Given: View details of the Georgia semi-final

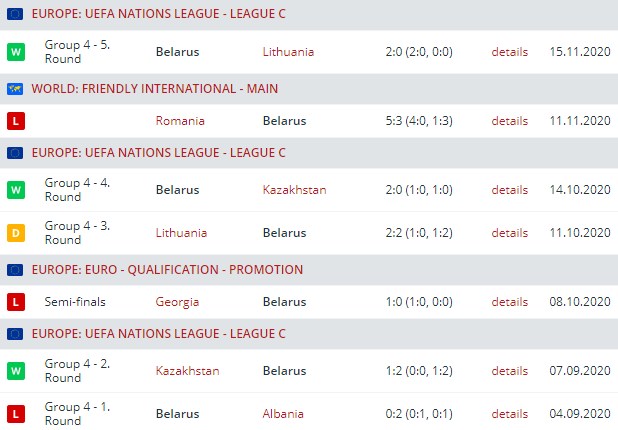Looking at the screenshot, I should [x=509, y=302].
